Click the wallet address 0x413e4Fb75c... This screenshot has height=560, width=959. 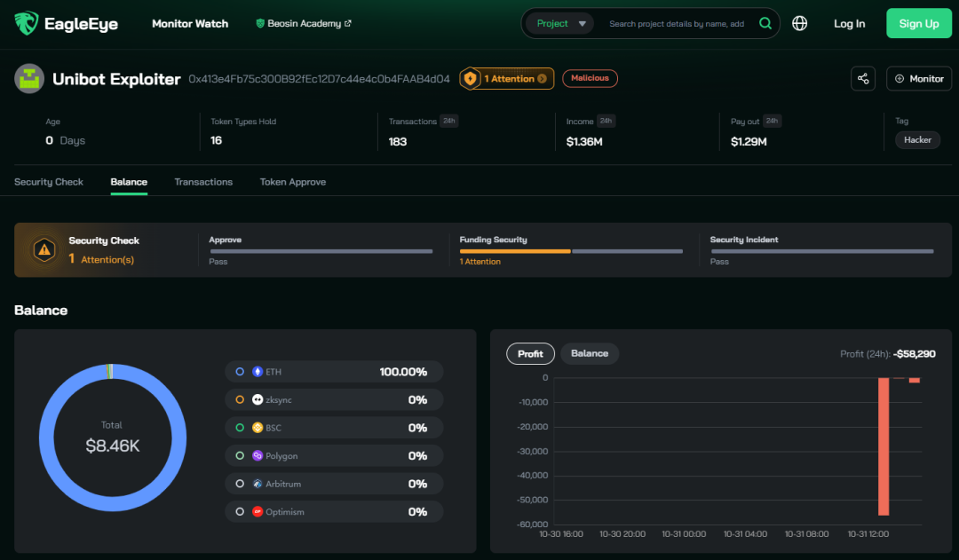pyautogui.click(x=319, y=79)
